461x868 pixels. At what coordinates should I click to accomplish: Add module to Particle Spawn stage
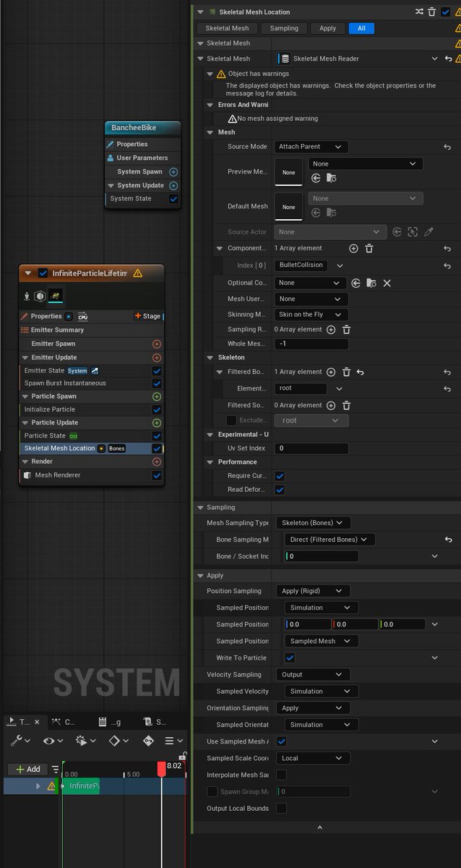(156, 396)
